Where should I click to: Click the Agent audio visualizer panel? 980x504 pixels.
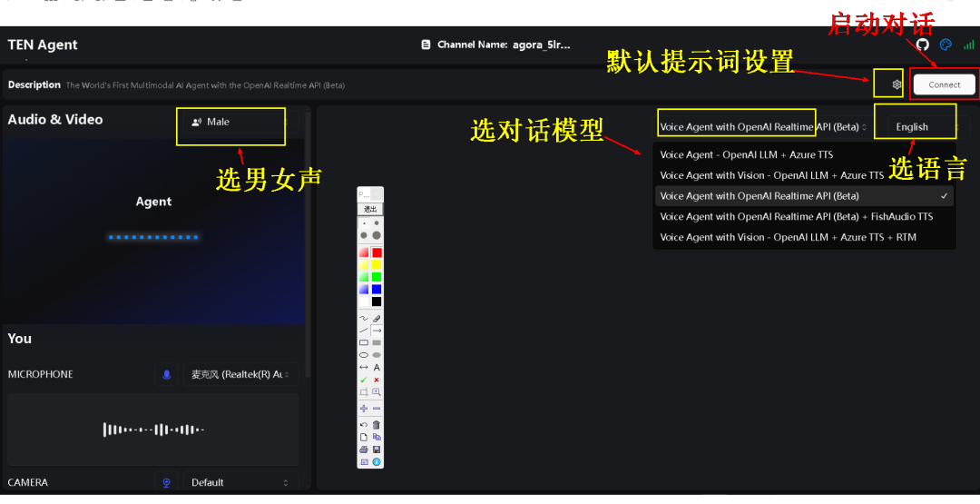tap(153, 230)
